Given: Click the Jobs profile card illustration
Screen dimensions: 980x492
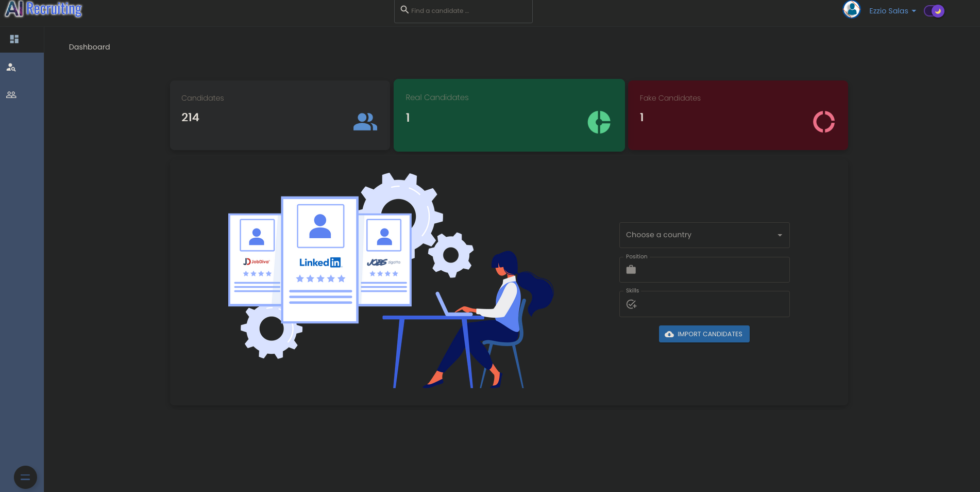Looking at the screenshot, I should [x=385, y=260].
